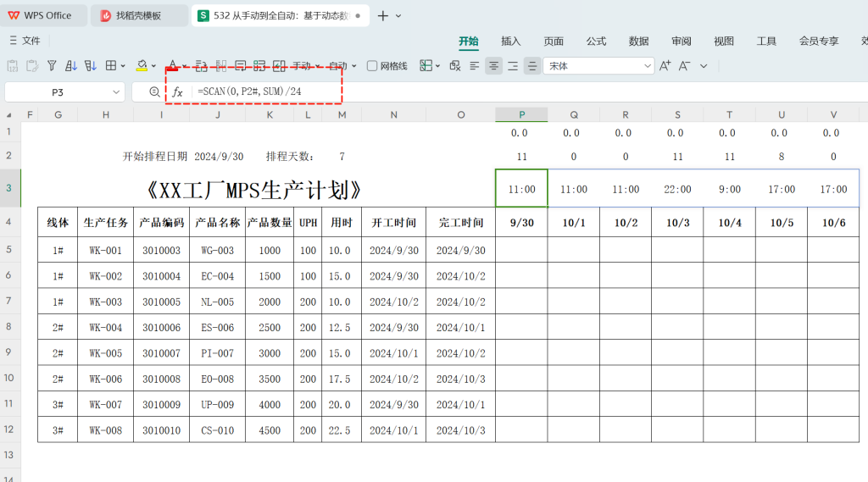
Task: Apply the yellow fill color bucket
Action: [142, 66]
